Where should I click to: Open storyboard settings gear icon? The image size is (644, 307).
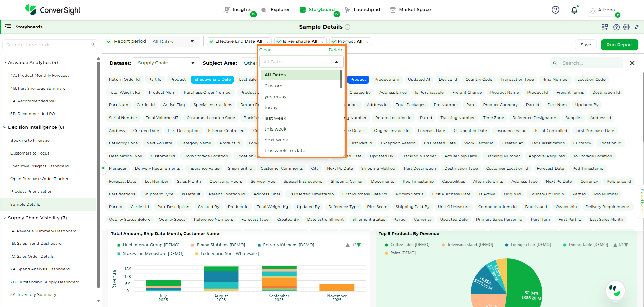[626, 27]
